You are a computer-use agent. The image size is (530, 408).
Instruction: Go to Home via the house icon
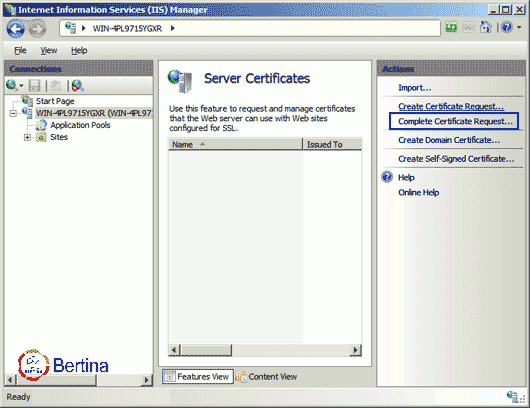pos(486,27)
